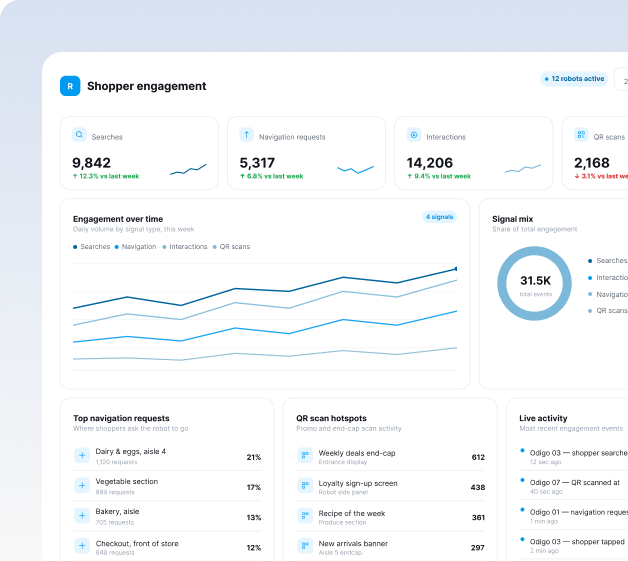The width and height of the screenshot is (628, 561).
Task: Open the Navigation requests stat card
Action: pyautogui.click(x=306, y=153)
